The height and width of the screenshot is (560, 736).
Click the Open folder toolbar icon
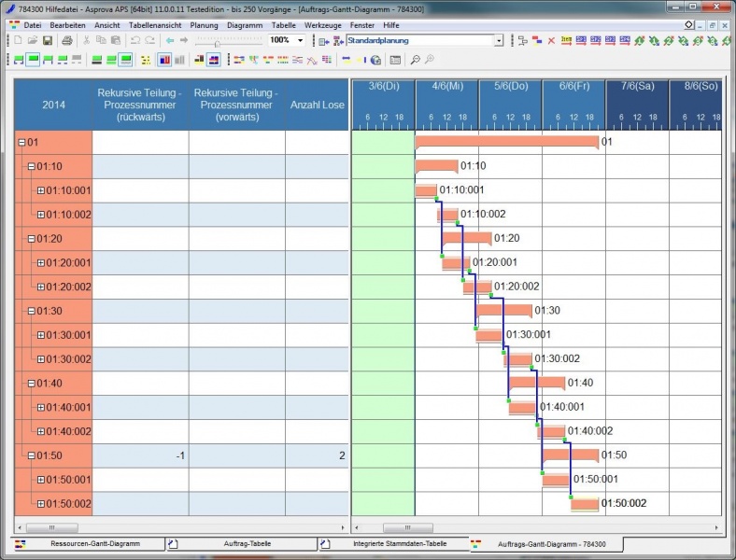coord(33,41)
